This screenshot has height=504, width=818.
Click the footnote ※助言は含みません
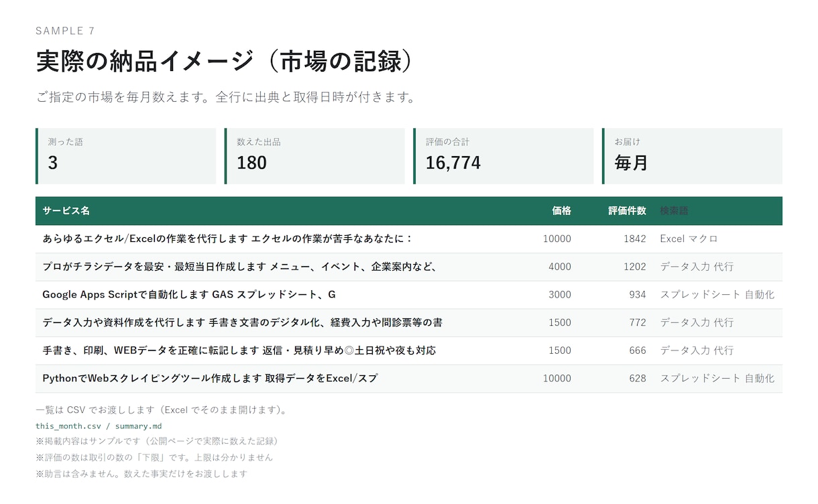pyautogui.click(x=141, y=474)
